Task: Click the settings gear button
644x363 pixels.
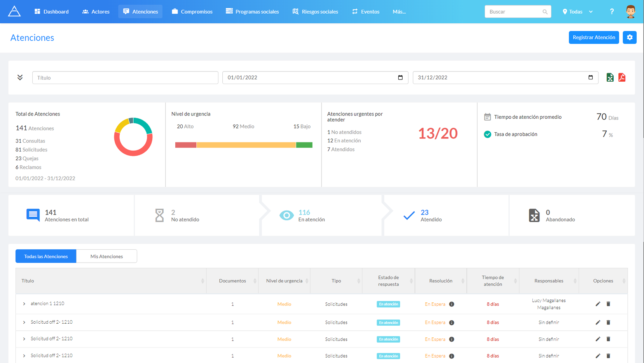Action: tap(630, 37)
